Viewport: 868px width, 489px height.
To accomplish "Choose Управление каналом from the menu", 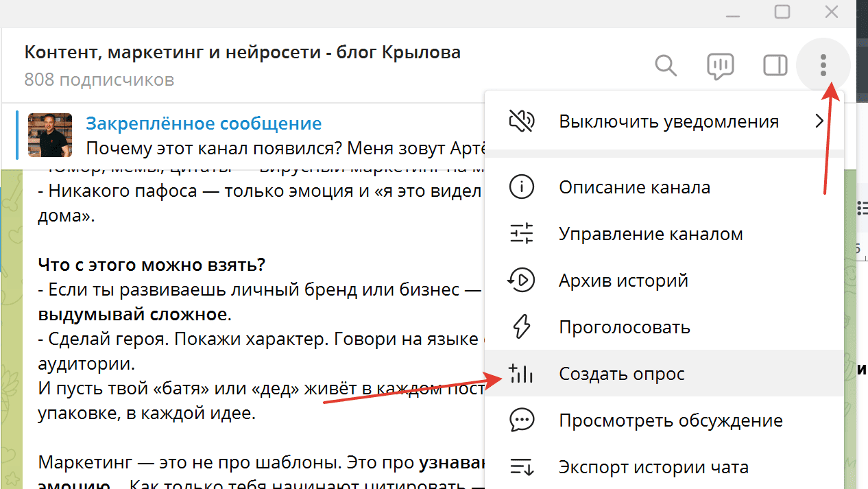I will click(x=664, y=234).
